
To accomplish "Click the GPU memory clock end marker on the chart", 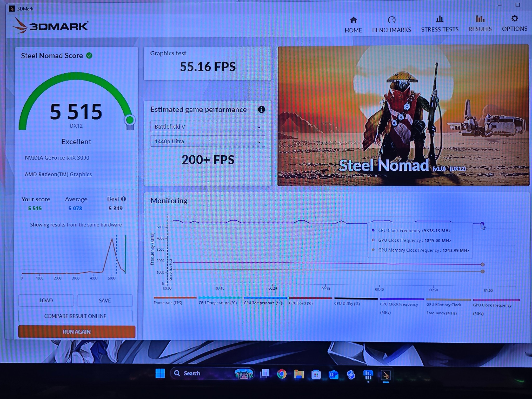I will click(483, 271).
